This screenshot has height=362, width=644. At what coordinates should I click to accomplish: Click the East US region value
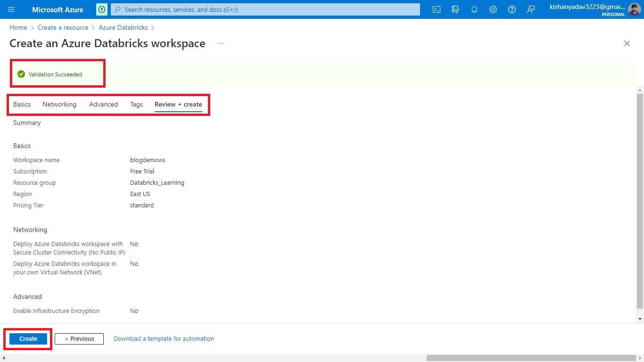pyautogui.click(x=140, y=194)
